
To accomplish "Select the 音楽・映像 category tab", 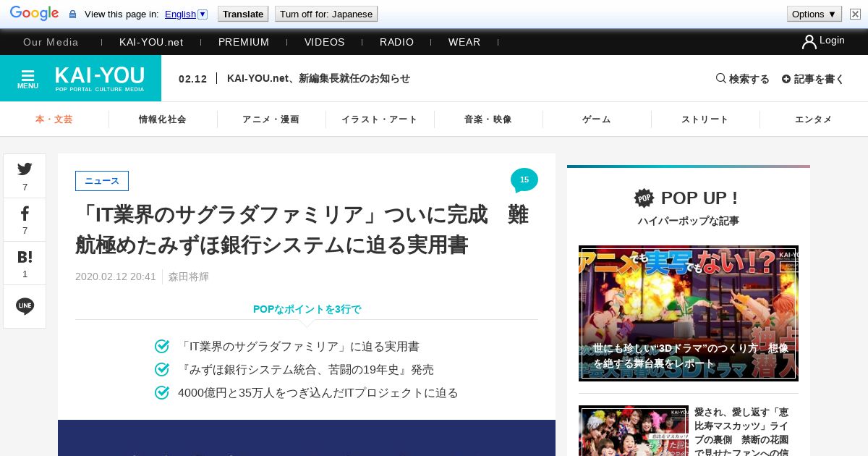I will [x=488, y=119].
